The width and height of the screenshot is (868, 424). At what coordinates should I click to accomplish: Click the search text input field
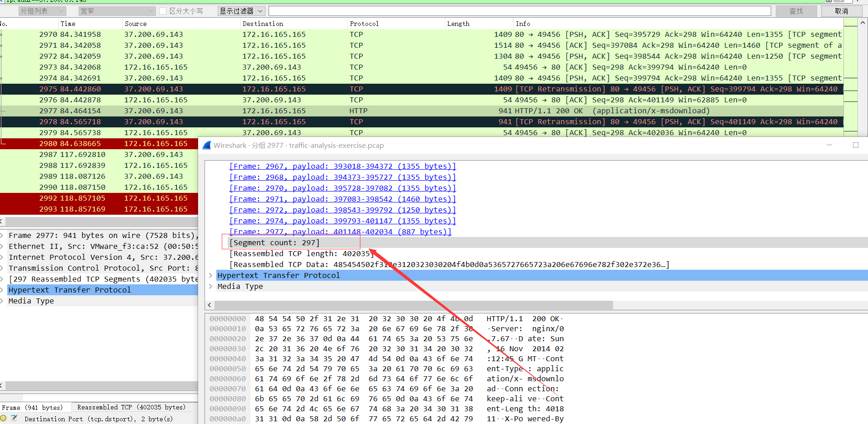pyautogui.click(x=519, y=11)
